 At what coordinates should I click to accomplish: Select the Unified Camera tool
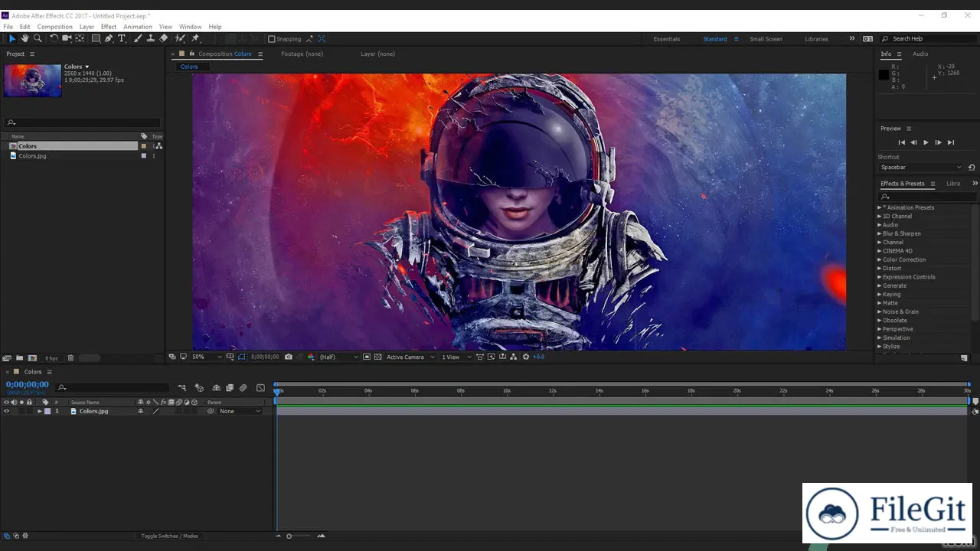pyautogui.click(x=67, y=38)
